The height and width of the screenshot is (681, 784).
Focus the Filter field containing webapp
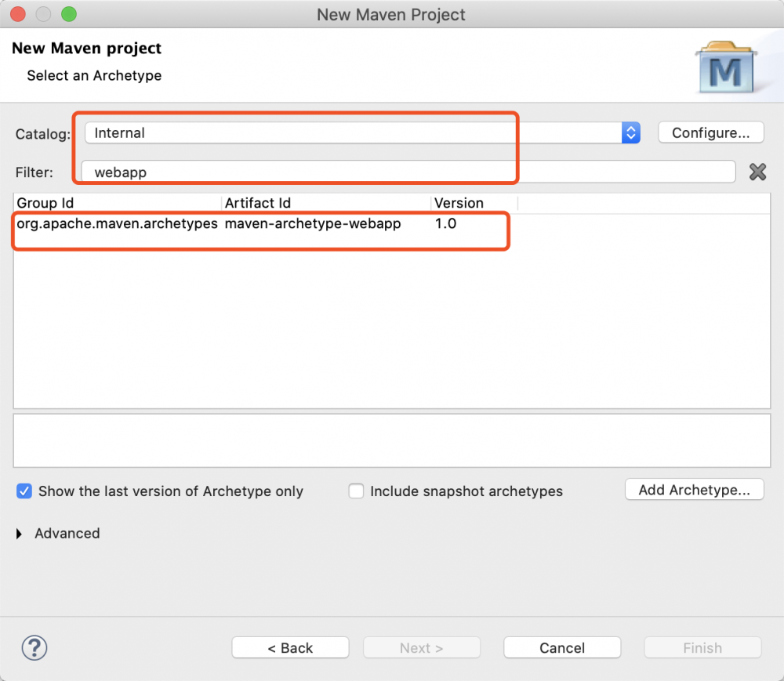[x=408, y=172]
